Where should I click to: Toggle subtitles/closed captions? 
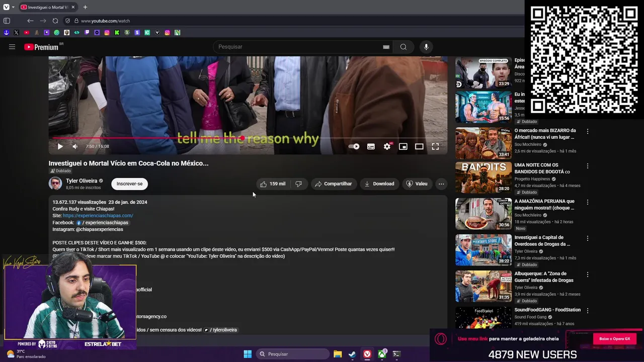pos(371,146)
